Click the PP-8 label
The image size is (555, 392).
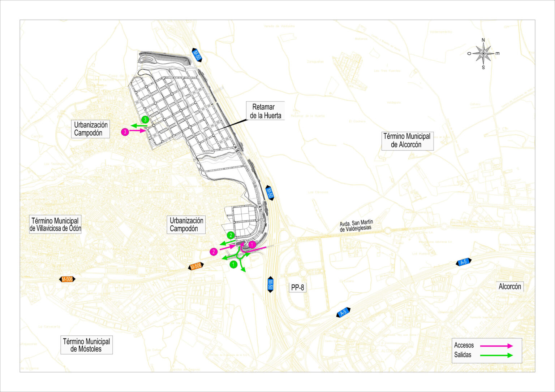pyautogui.click(x=298, y=288)
